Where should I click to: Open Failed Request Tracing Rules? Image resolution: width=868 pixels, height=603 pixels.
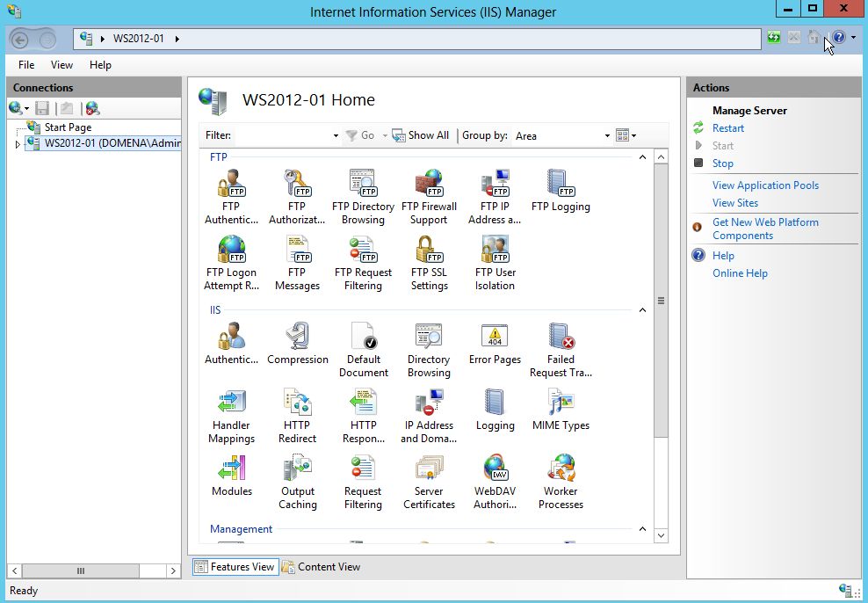coord(561,350)
